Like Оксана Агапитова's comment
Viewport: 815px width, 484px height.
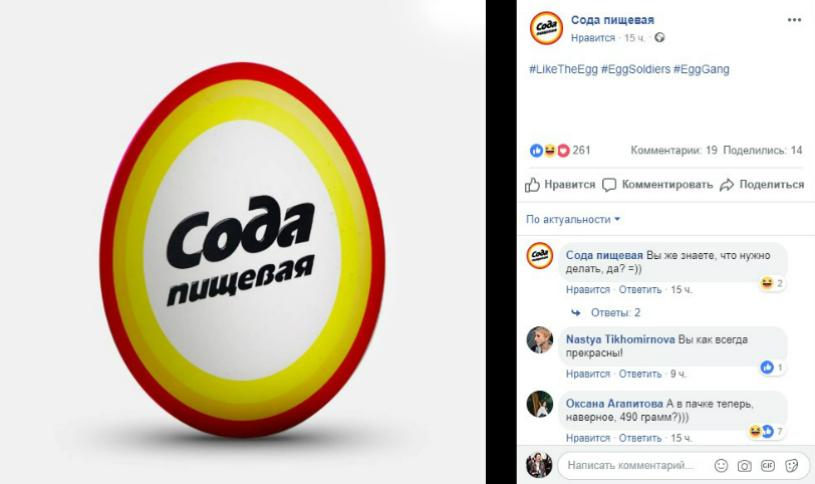point(588,438)
